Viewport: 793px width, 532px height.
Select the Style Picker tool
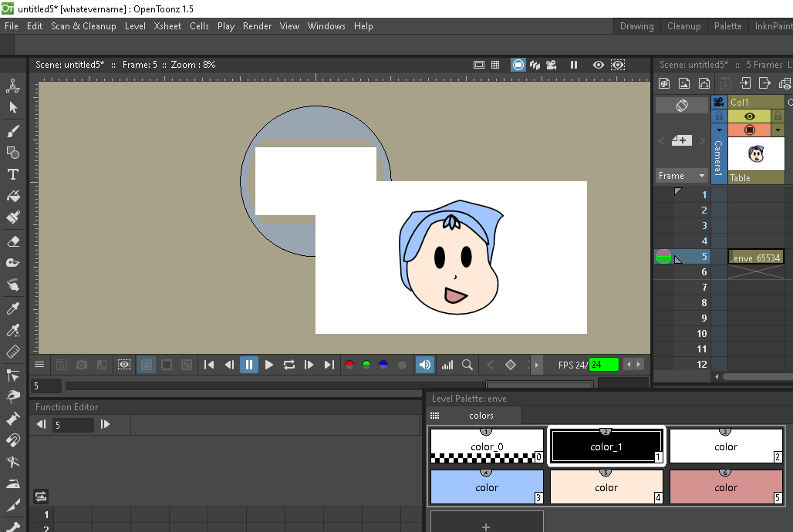tap(12, 308)
